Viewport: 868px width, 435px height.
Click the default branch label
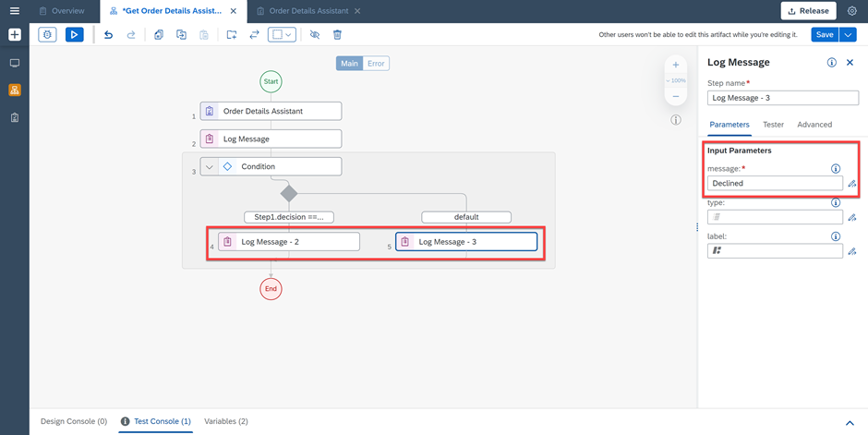(466, 217)
